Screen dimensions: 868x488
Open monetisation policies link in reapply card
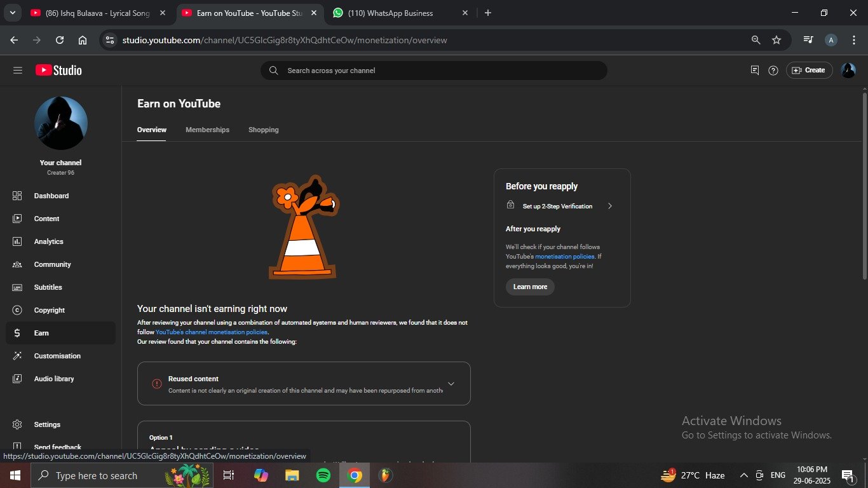[565, 257]
